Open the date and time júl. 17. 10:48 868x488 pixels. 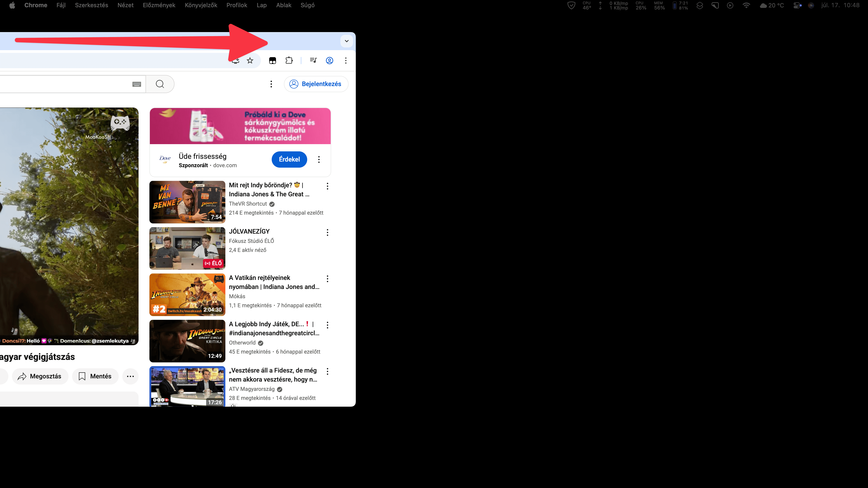(x=840, y=5)
